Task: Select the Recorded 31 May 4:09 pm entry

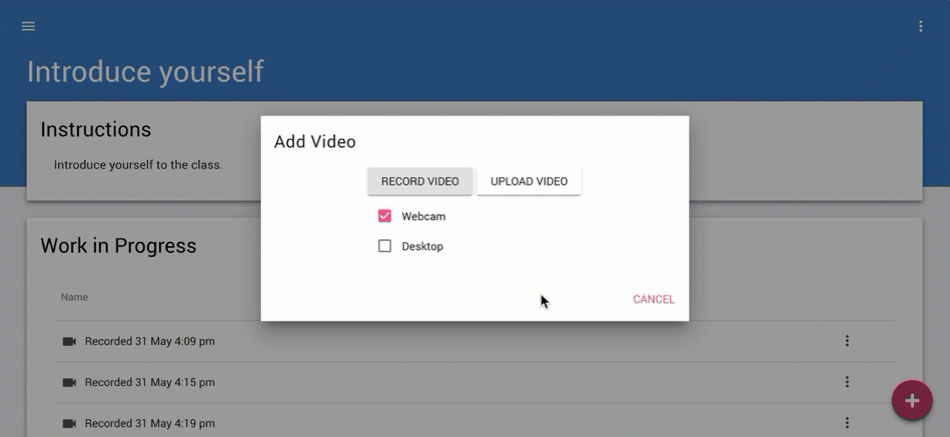Action: click(150, 342)
